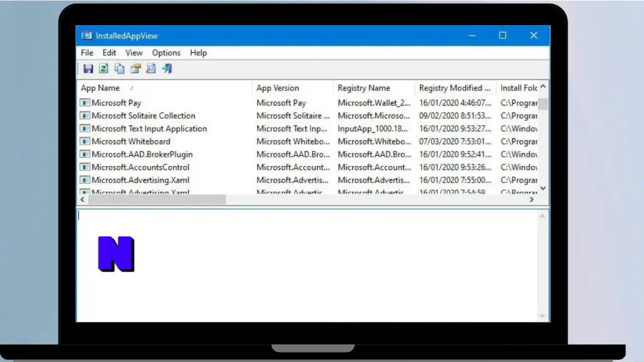Sort by the Install Folder column header

tap(517, 88)
